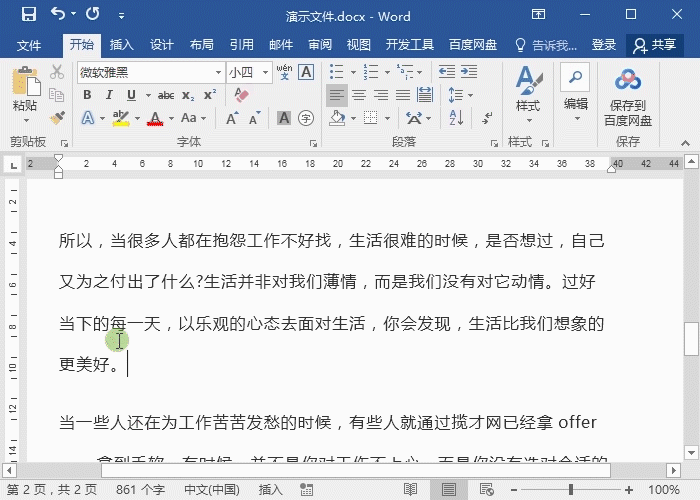
Task: Decrease font size with shrink icon
Action: 255,118
